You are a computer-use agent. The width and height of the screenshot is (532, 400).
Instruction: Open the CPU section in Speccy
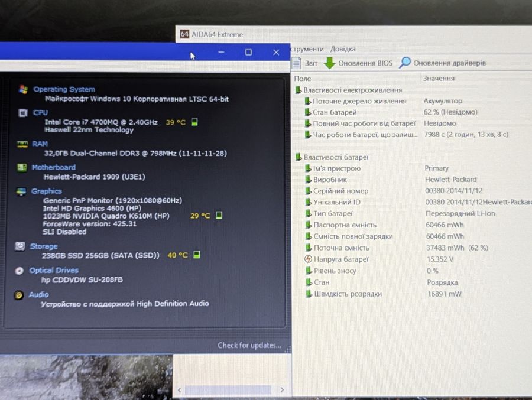40,112
